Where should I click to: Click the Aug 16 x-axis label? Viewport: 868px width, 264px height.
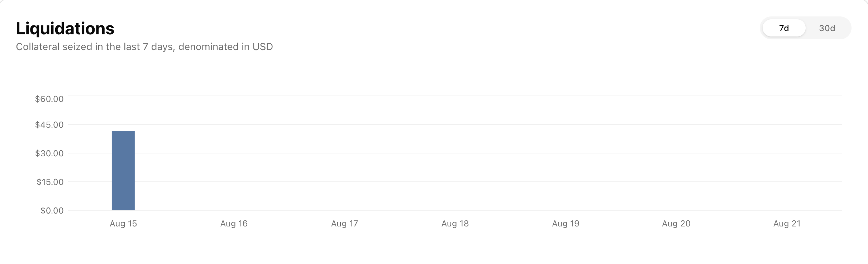coord(234,224)
